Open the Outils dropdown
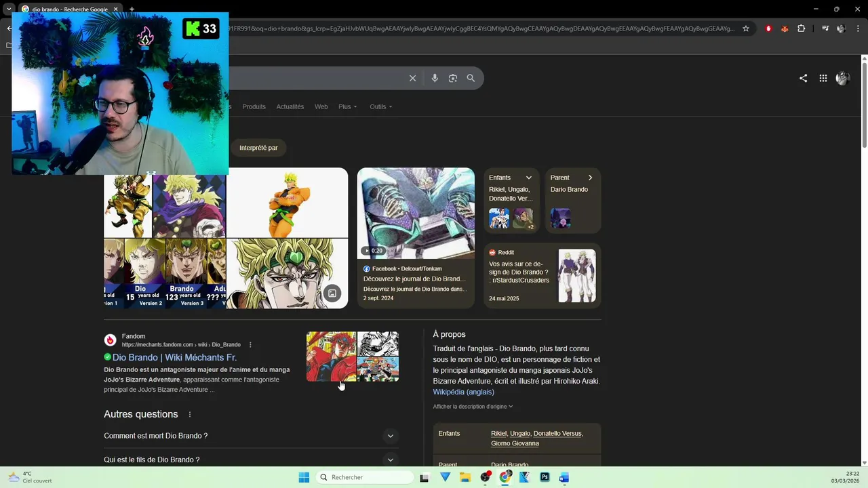Image resolution: width=868 pixels, height=488 pixels. click(380, 106)
